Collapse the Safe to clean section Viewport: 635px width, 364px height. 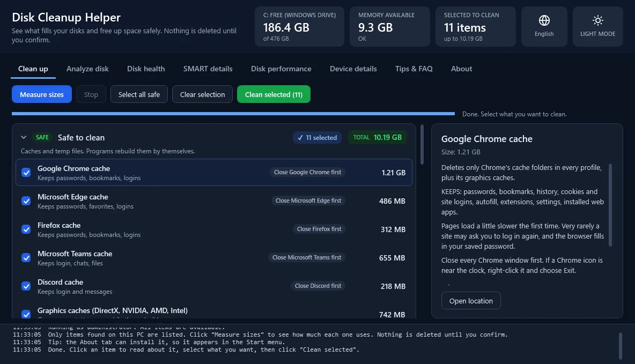point(24,137)
